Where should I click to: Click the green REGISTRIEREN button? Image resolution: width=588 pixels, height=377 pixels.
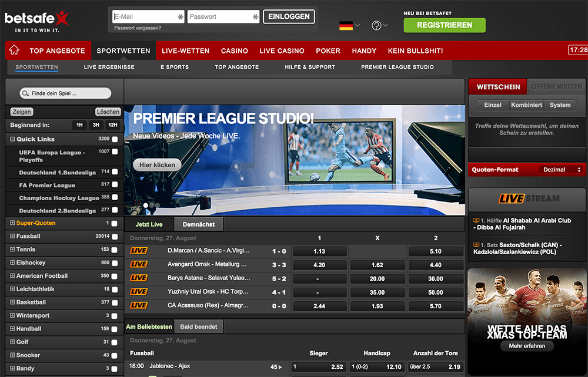pyautogui.click(x=445, y=25)
